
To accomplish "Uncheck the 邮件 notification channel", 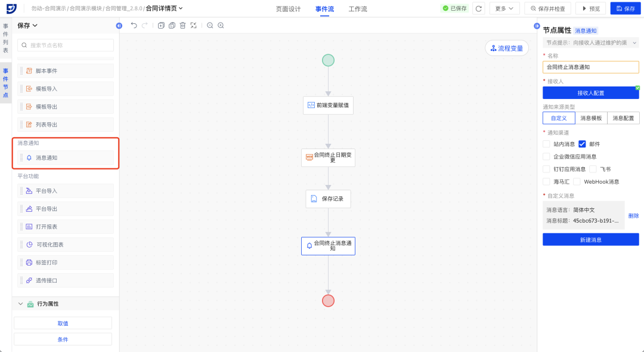I will pos(583,144).
